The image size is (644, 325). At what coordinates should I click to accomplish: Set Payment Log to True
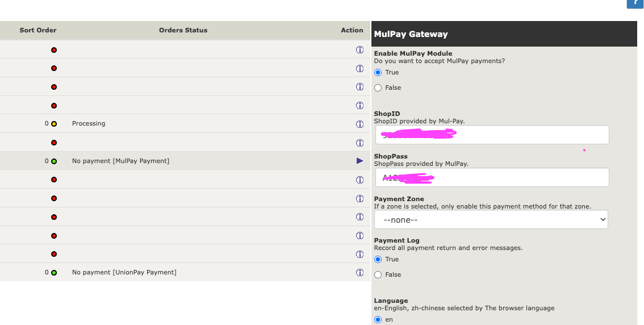point(378,259)
